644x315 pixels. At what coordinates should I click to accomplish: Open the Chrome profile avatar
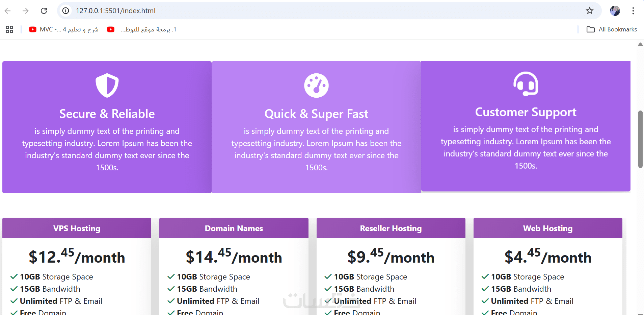click(x=615, y=11)
